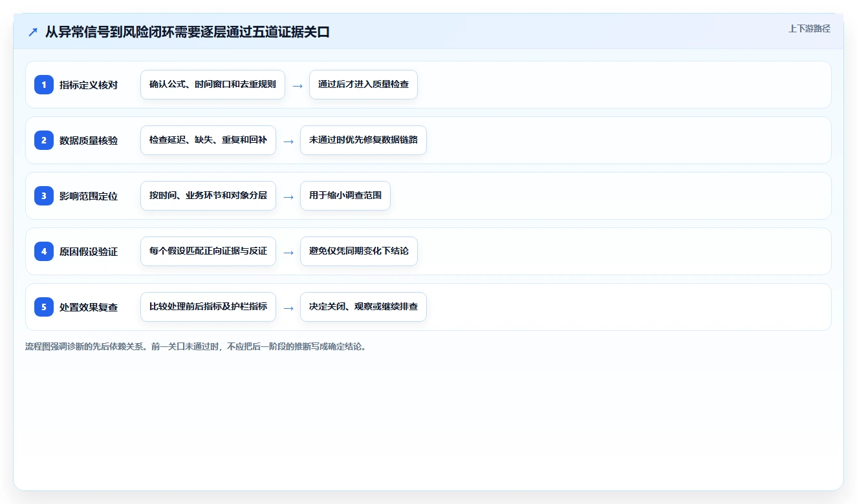The image size is (857, 504).
Task: Select the step 2 number badge
Action: (44, 140)
